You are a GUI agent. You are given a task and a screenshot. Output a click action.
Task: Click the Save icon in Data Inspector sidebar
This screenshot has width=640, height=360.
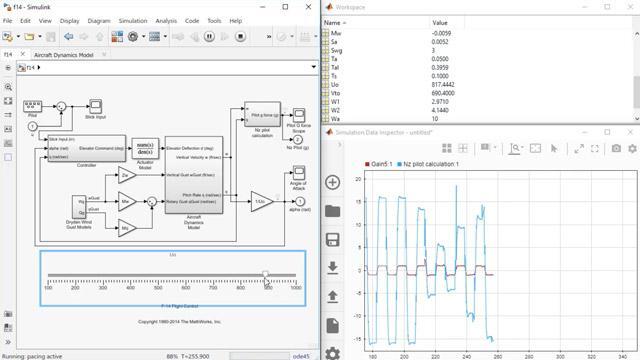coord(333,240)
